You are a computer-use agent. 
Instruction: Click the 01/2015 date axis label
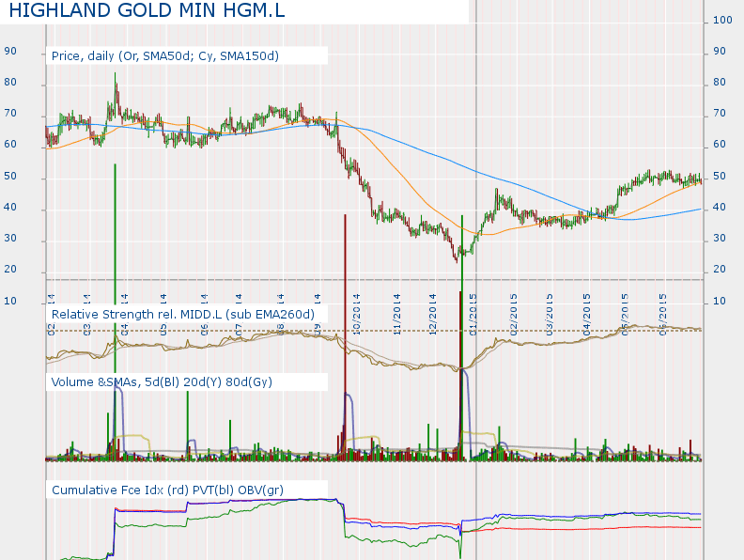pos(473,315)
